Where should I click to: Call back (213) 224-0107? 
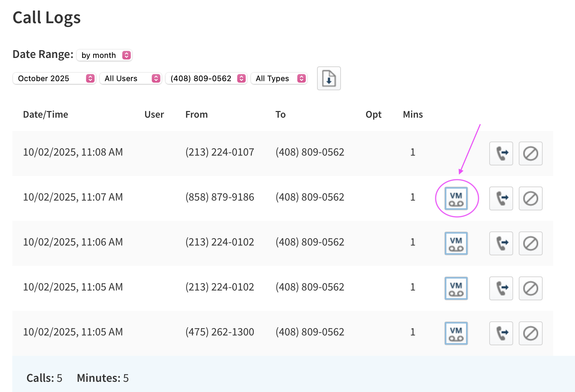[x=501, y=153]
